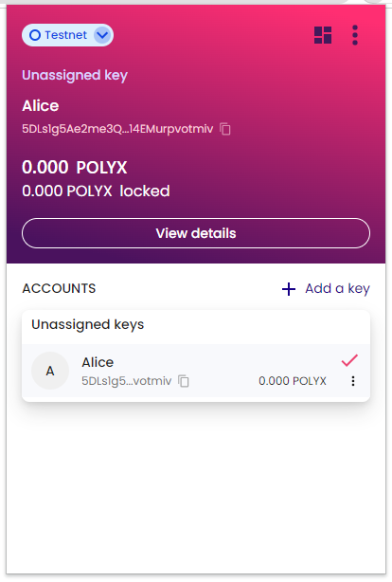Image resolution: width=392 pixels, height=582 pixels.
Task: Click the Testnet network circle icon
Action: (x=35, y=35)
